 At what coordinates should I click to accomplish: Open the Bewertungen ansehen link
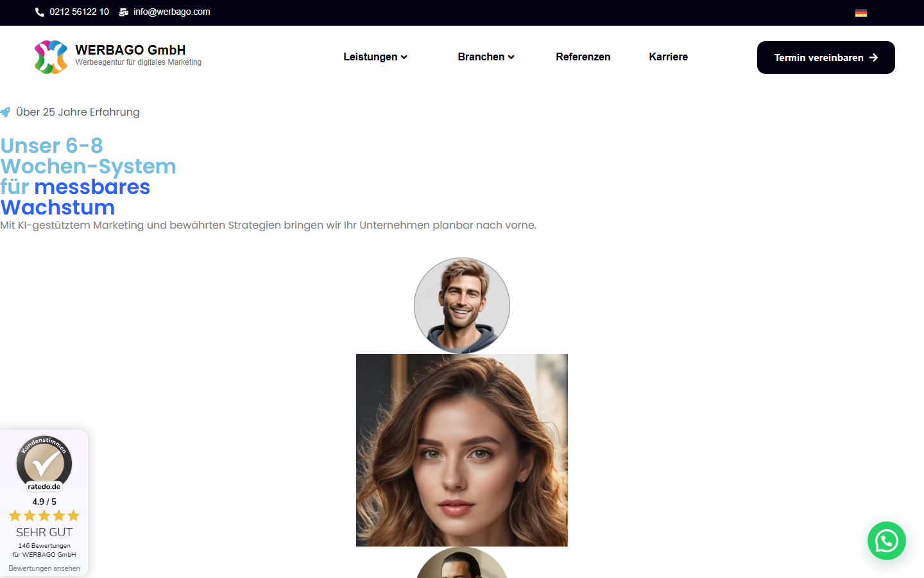[x=44, y=568]
